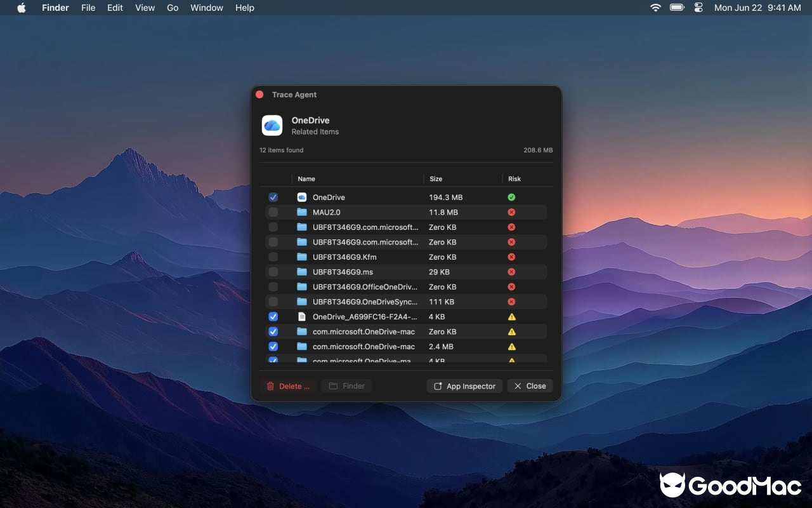Click the large OneDrive app icon
Viewport: 812px width, 508px height.
point(272,125)
